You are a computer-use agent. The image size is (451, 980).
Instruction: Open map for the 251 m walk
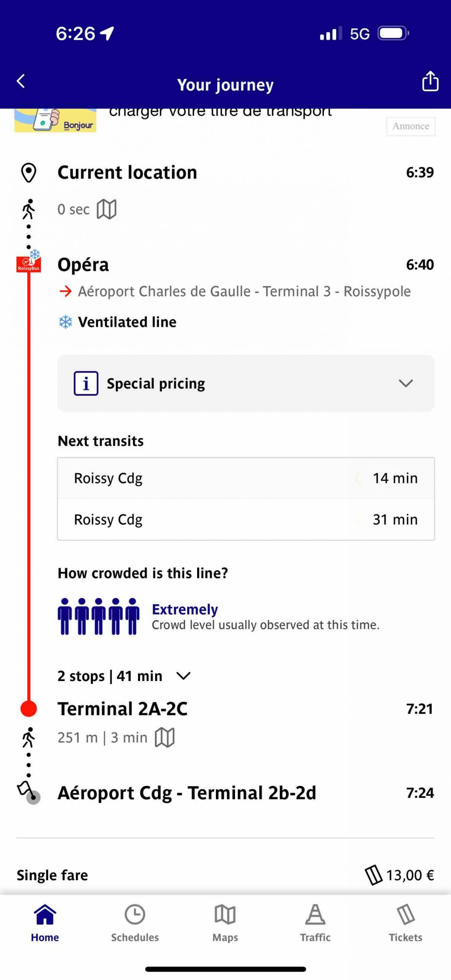pyautogui.click(x=165, y=737)
